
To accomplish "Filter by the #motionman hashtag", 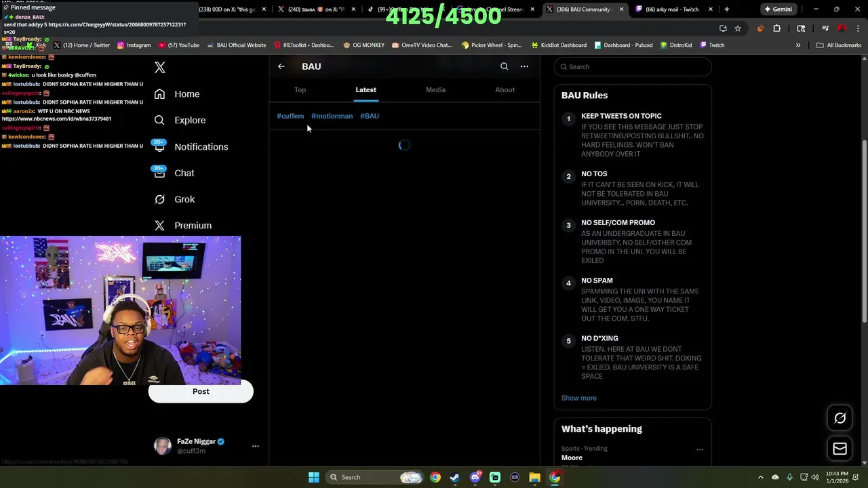I will [x=332, y=116].
